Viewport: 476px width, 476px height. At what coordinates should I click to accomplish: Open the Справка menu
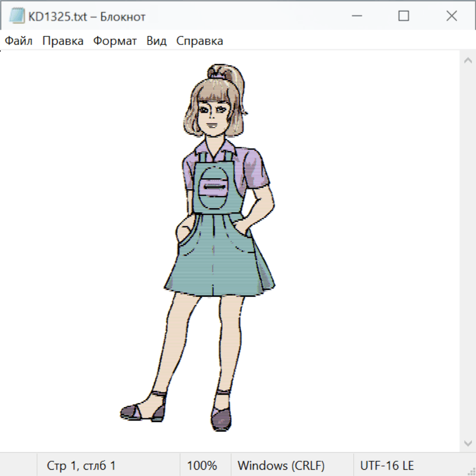point(199,41)
